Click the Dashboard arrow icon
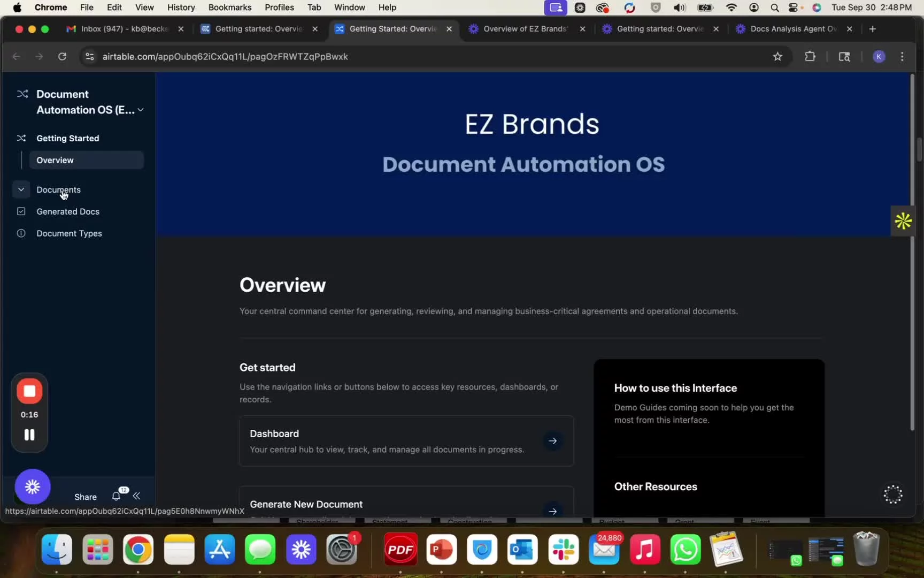Image resolution: width=924 pixels, height=578 pixels. [x=552, y=441]
